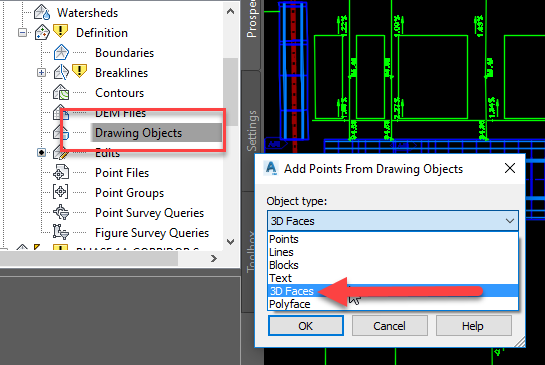Click the warning badge beside Breaklines
The height and width of the screenshot is (365, 545).
coord(79,71)
